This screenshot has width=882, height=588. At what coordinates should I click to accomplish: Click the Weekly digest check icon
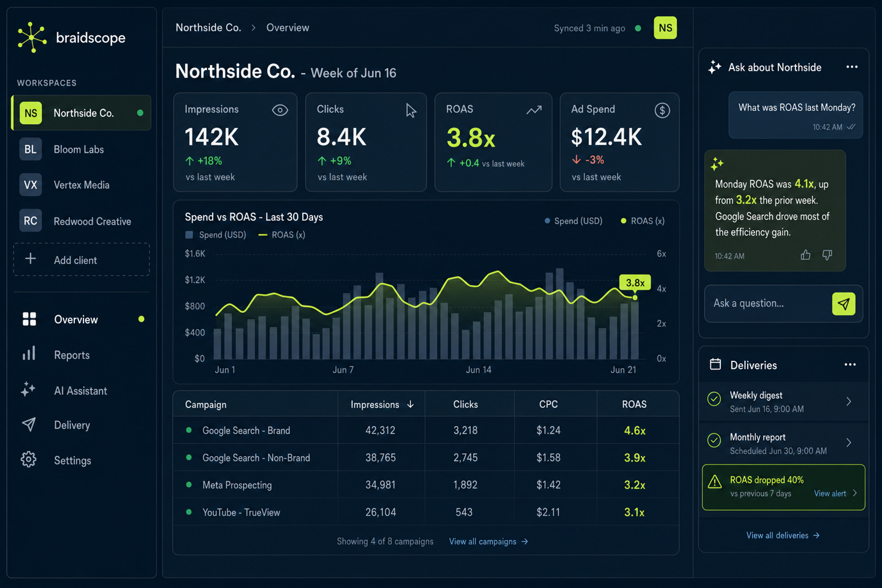click(714, 399)
